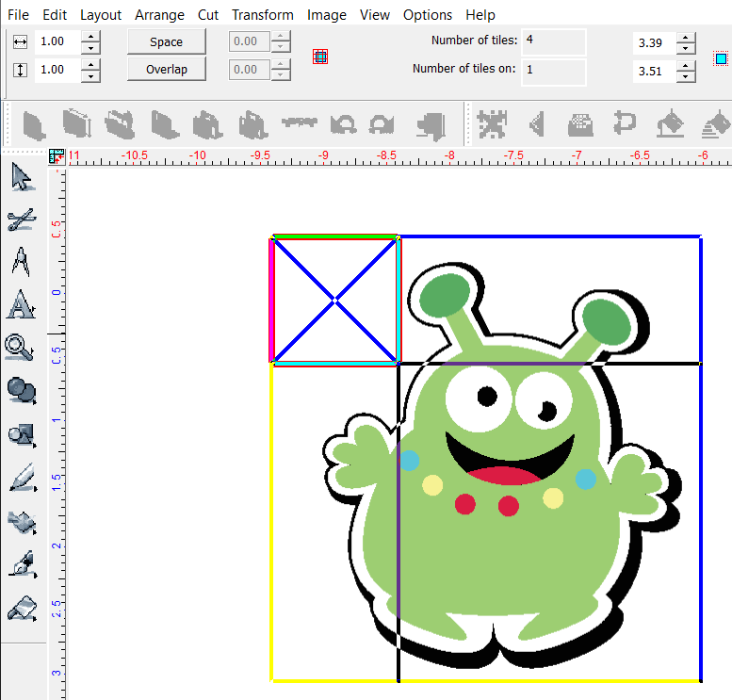Toggle the Space button
The height and width of the screenshot is (700, 732).
tap(167, 42)
